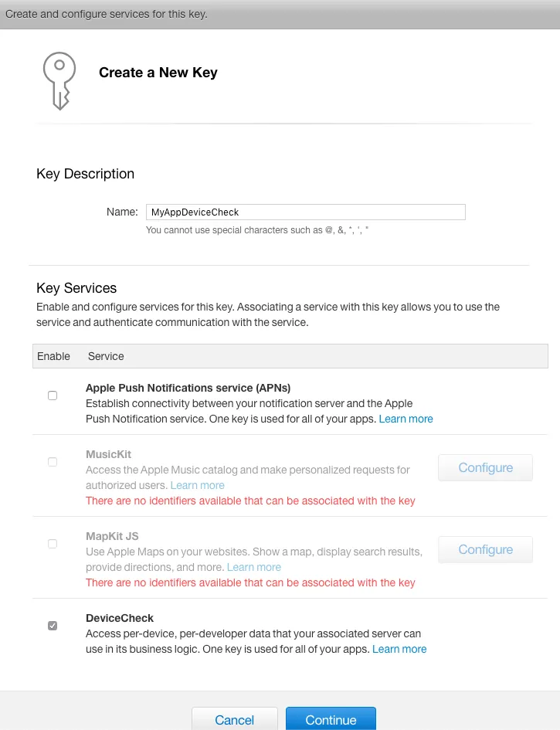
Task: Disable the DeviceCheck service checkbox
Action: (x=53, y=625)
